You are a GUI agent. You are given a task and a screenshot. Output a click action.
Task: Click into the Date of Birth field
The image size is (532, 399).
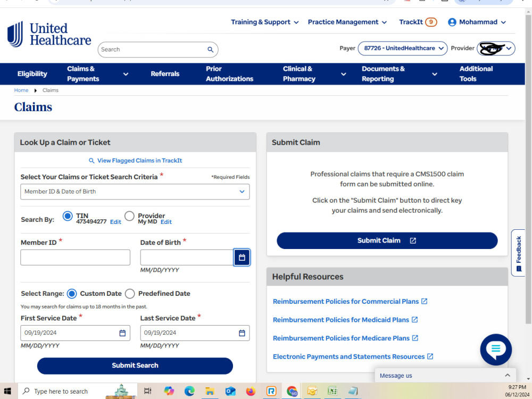point(187,257)
